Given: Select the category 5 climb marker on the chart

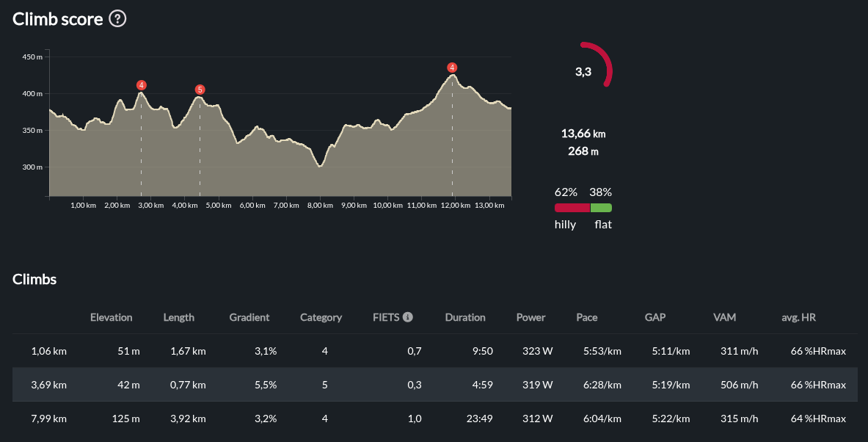Looking at the screenshot, I should [200, 90].
